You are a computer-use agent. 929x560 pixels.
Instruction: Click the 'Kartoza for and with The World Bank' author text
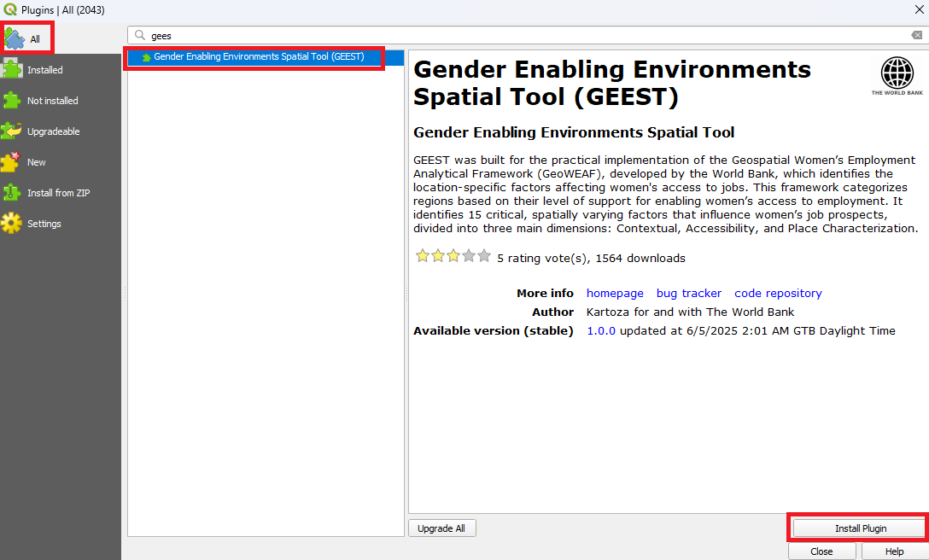point(690,312)
